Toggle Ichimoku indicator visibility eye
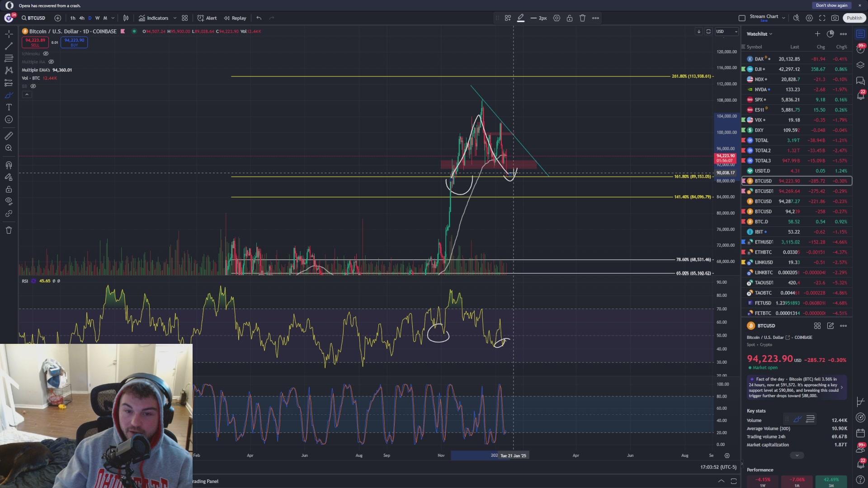Viewport: 868px width, 488px height. tap(46, 54)
